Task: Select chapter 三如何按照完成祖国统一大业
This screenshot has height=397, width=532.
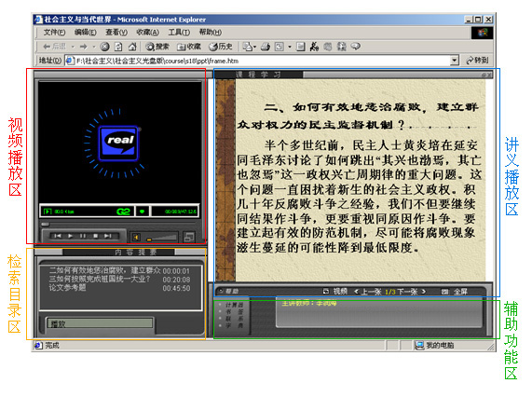Action: [100, 279]
